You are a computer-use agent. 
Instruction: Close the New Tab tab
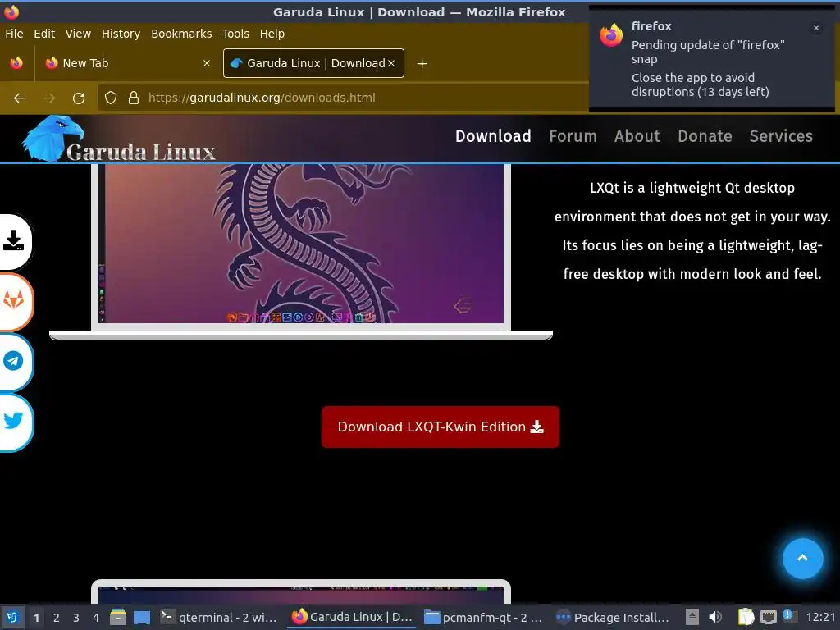(x=207, y=63)
